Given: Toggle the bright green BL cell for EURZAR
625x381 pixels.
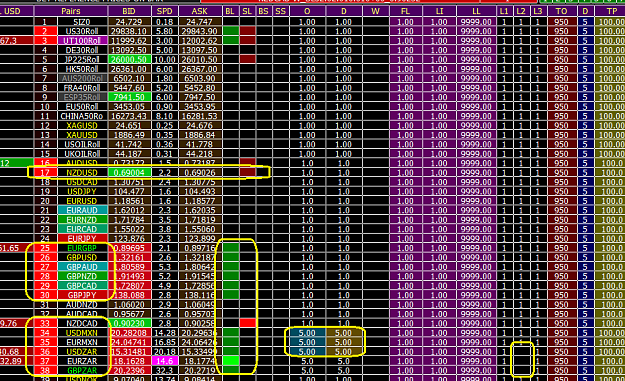Looking at the screenshot, I should pos(231,361).
